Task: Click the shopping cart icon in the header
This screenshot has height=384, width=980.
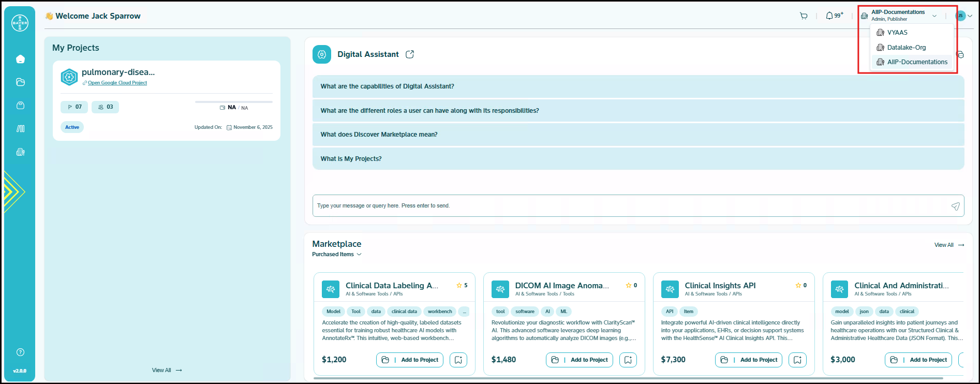Action: 804,16
